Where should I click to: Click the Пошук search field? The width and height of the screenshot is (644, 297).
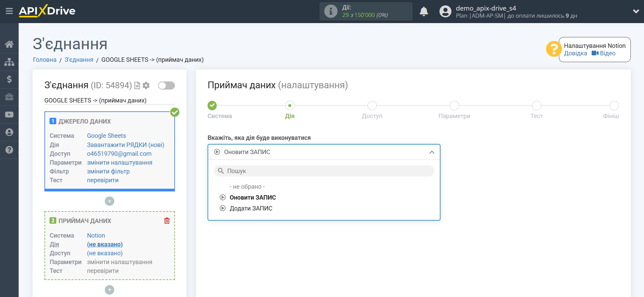click(324, 171)
